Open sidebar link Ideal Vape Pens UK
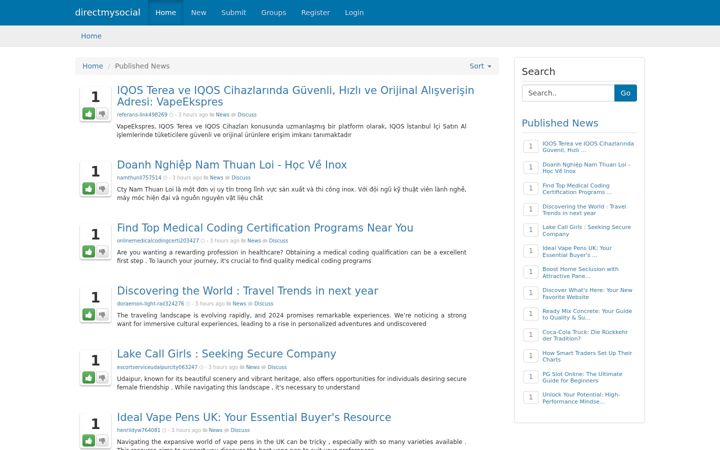 [577, 252]
